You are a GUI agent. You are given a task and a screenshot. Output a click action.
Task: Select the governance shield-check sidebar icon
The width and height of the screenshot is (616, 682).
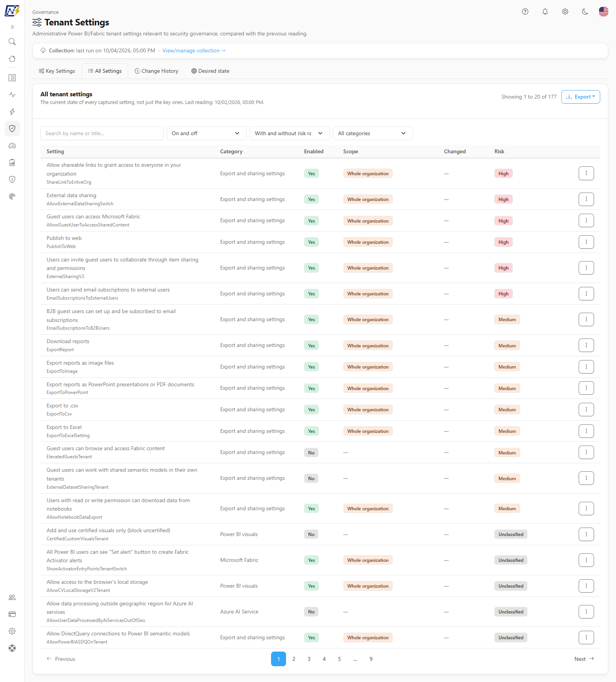pos(12,129)
